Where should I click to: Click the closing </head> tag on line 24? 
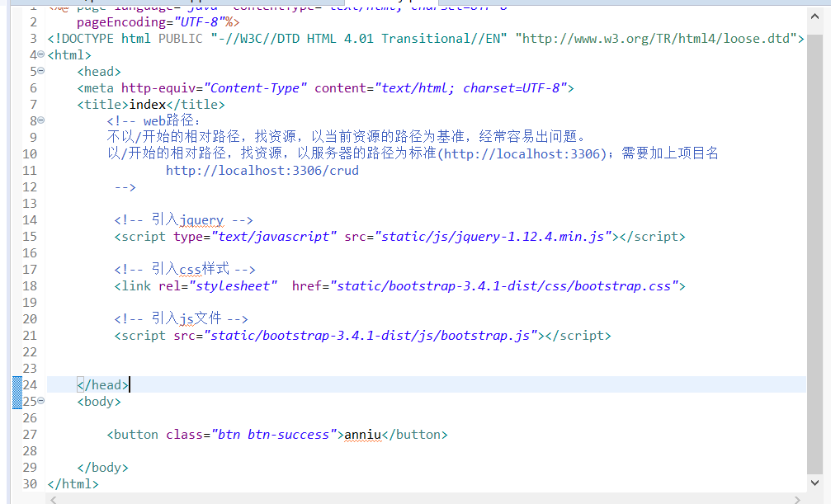click(x=103, y=384)
